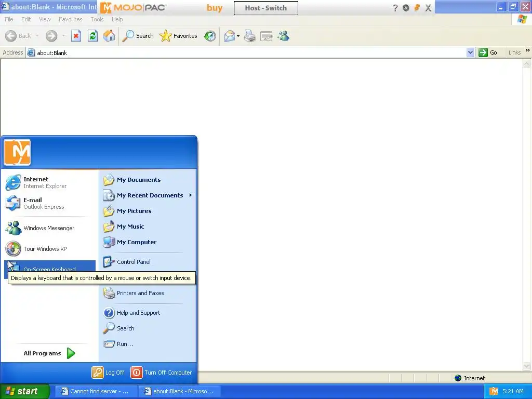Open My Pictures folder
532x399 pixels.
pyautogui.click(x=148, y=211)
